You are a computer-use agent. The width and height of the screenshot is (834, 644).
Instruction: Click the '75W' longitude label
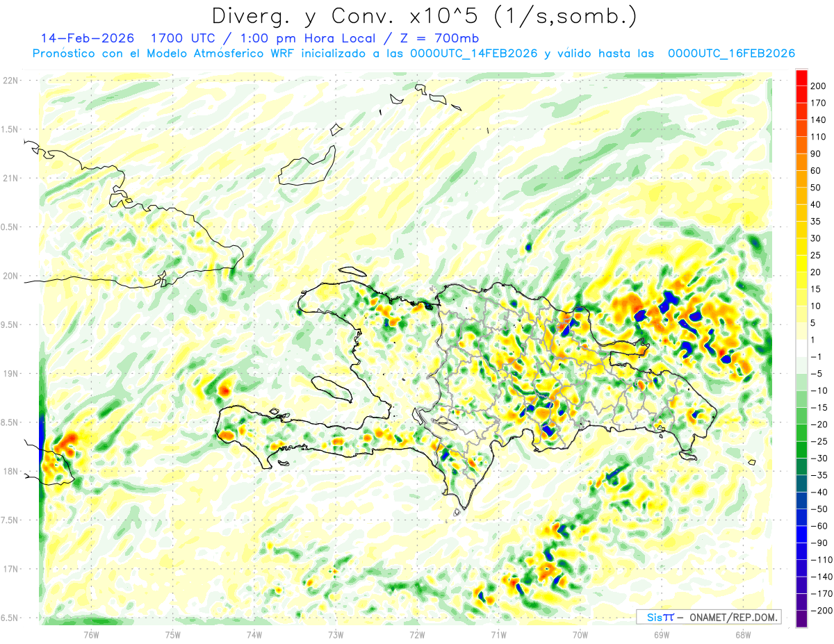[x=173, y=634]
